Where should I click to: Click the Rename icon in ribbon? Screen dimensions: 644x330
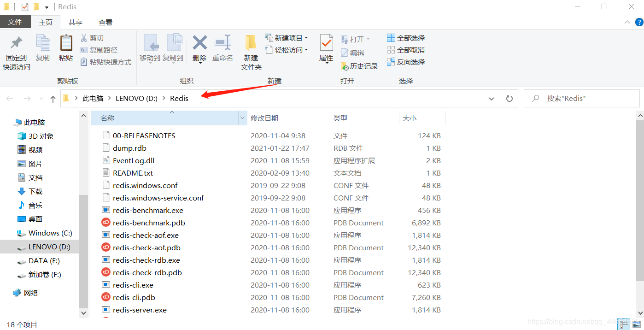pyautogui.click(x=222, y=43)
